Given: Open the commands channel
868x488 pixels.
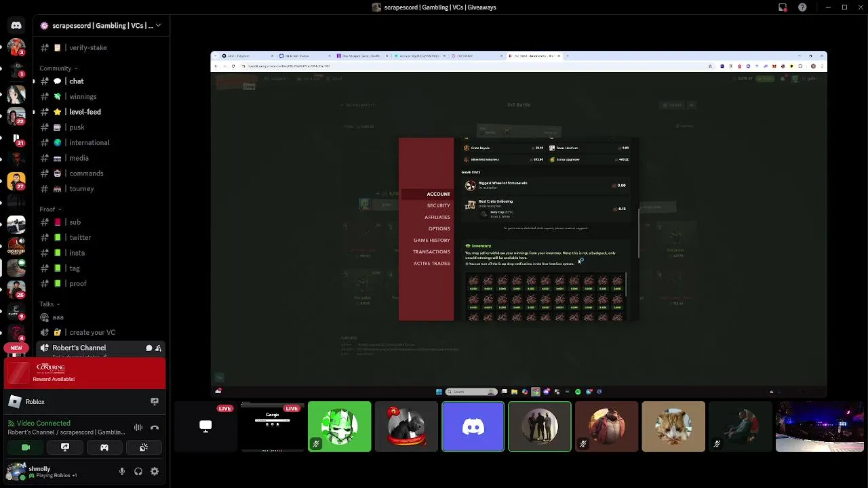Looking at the screenshot, I should [85, 174].
